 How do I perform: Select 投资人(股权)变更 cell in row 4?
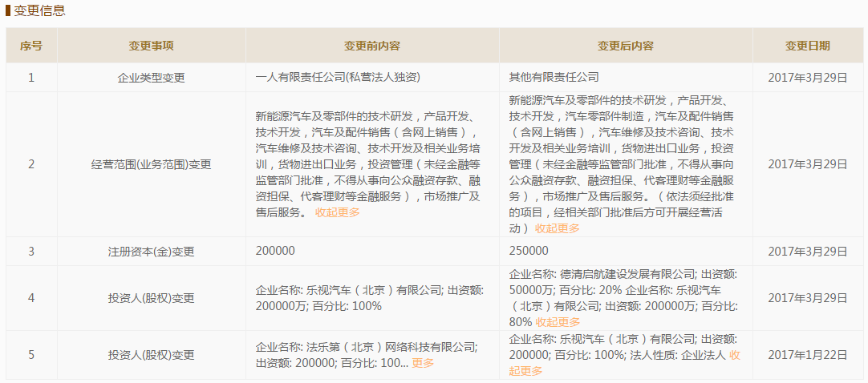[x=151, y=298]
